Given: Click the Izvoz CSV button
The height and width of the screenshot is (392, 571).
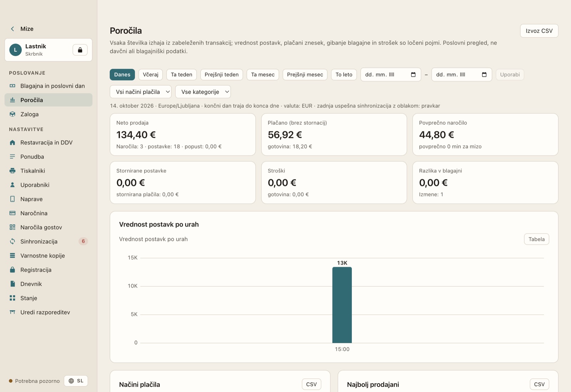Looking at the screenshot, I should 539,31.
